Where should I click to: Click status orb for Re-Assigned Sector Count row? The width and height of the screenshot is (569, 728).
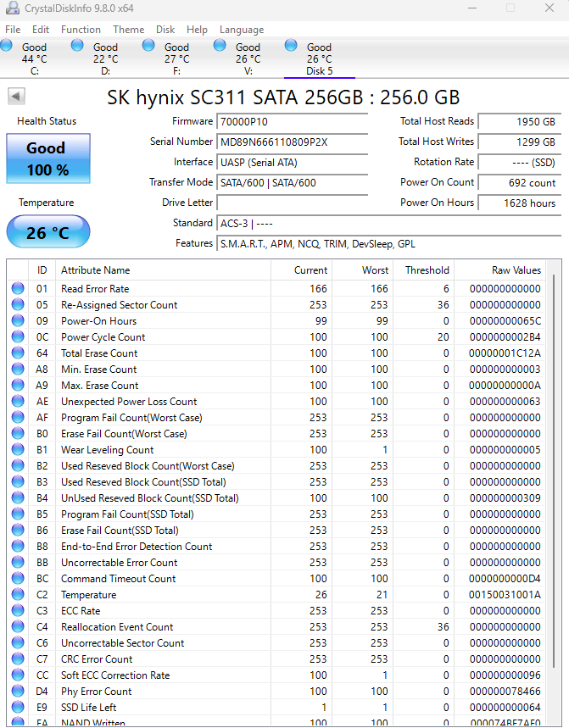(x=18, y=304)
